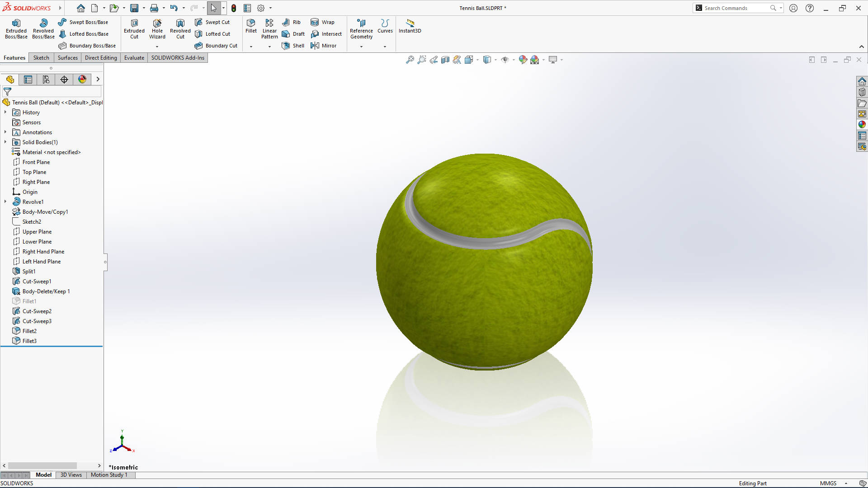The height and width of the screenshot is (488, 868).
Task: Select the Revolved Cut tool
Action: coord(180,28)
